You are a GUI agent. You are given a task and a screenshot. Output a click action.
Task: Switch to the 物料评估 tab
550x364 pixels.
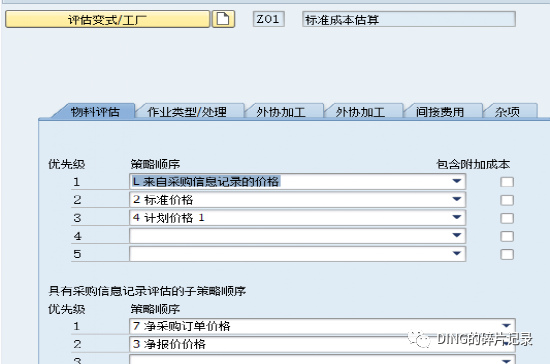95,112
